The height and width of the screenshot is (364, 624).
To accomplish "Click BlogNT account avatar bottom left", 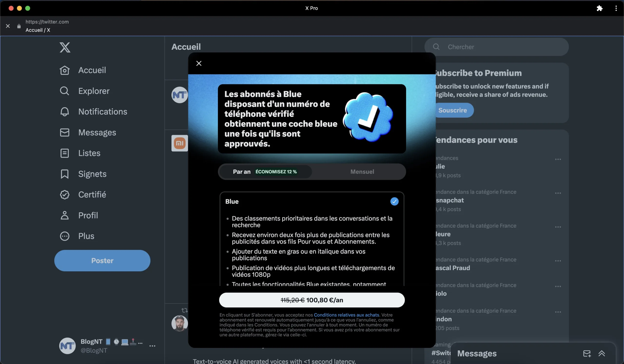I will [67, 346].
